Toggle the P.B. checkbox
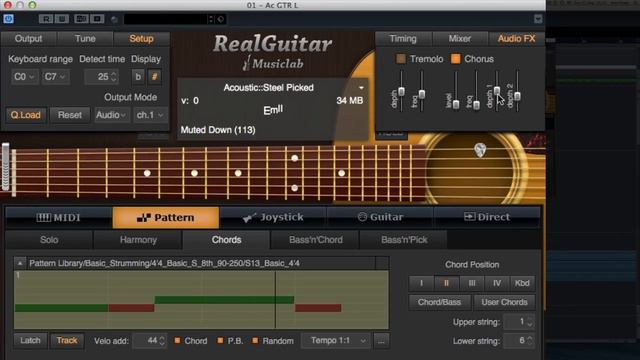This screenshot has height=360, width=640. pos(220,340)
